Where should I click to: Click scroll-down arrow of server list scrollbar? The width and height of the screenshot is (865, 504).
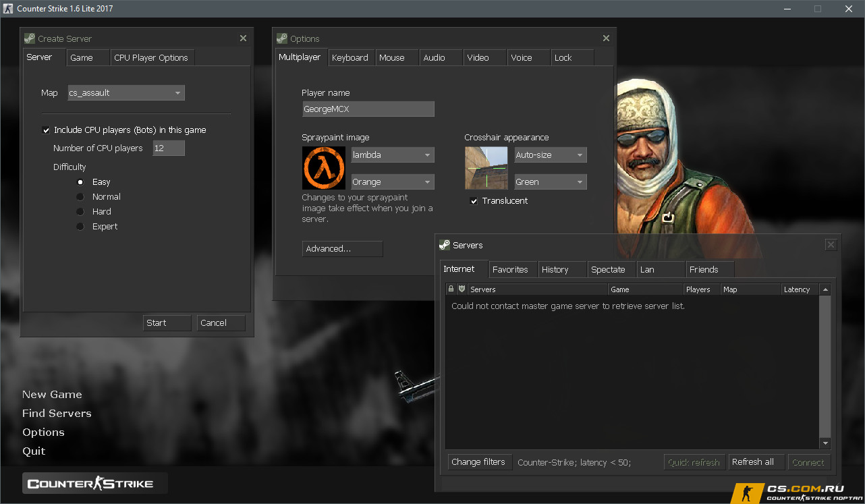[x=825, y=443]
